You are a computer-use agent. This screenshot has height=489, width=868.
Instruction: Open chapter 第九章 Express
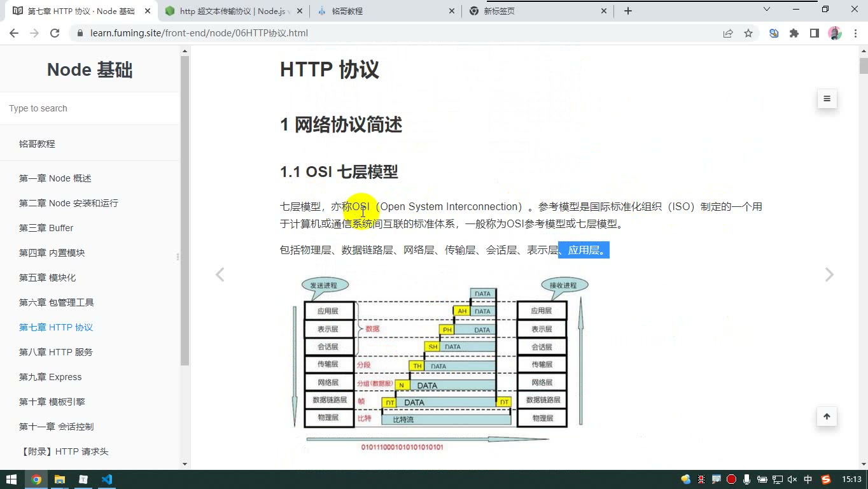click(50, 377)
